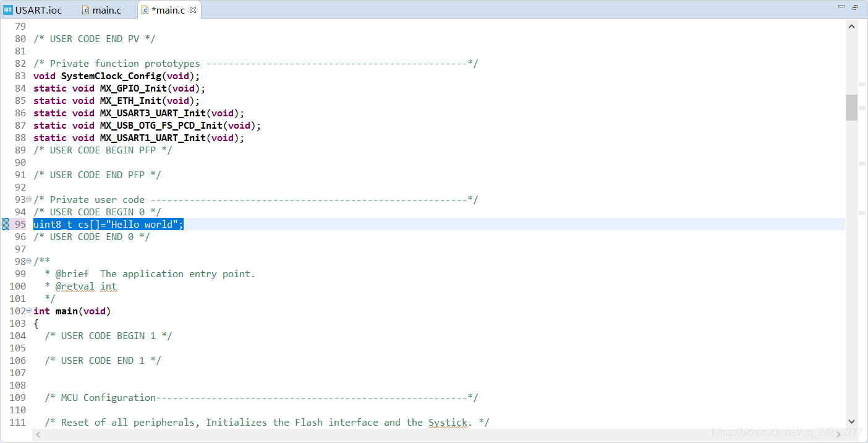Click the USER CODE END PV comment

[95, 39]
